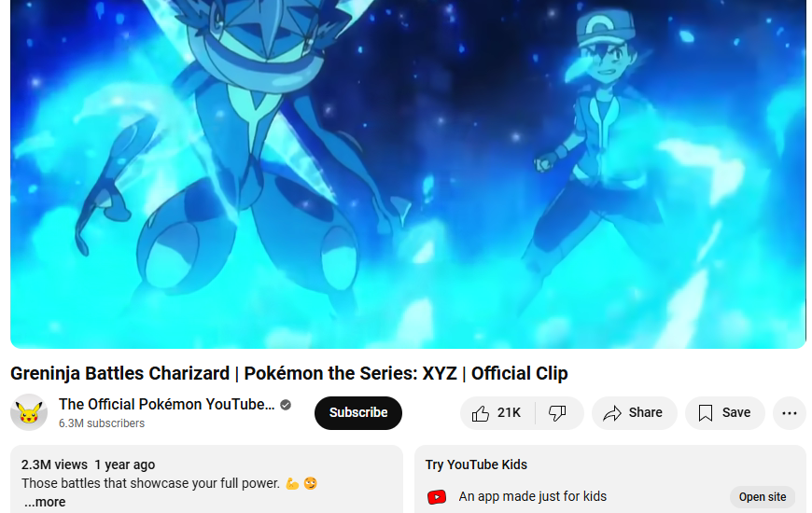
Task: Click the Share arrow icon
Action: click(612, 413)
